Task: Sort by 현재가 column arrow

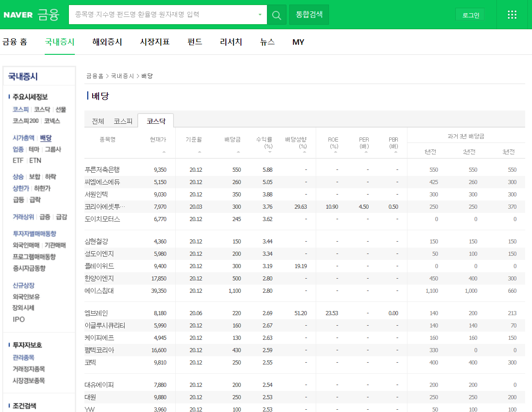Action: click(x=164, y=152)
